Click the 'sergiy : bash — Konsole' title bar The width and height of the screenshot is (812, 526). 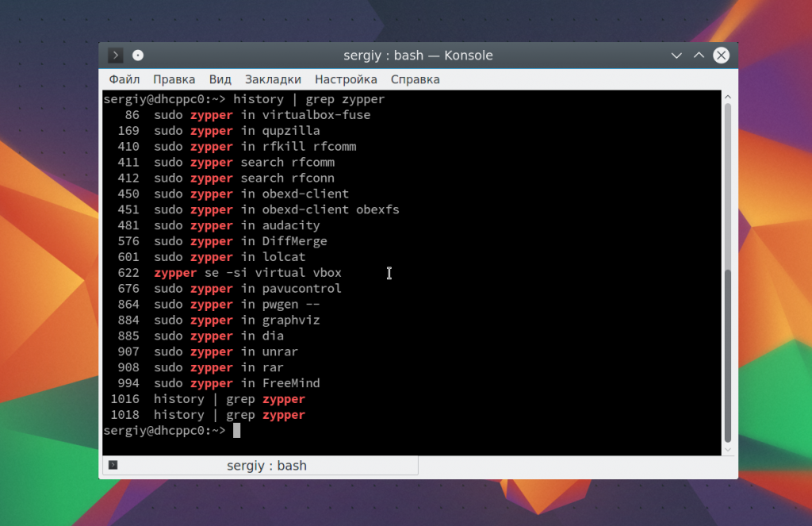[418, 56]
